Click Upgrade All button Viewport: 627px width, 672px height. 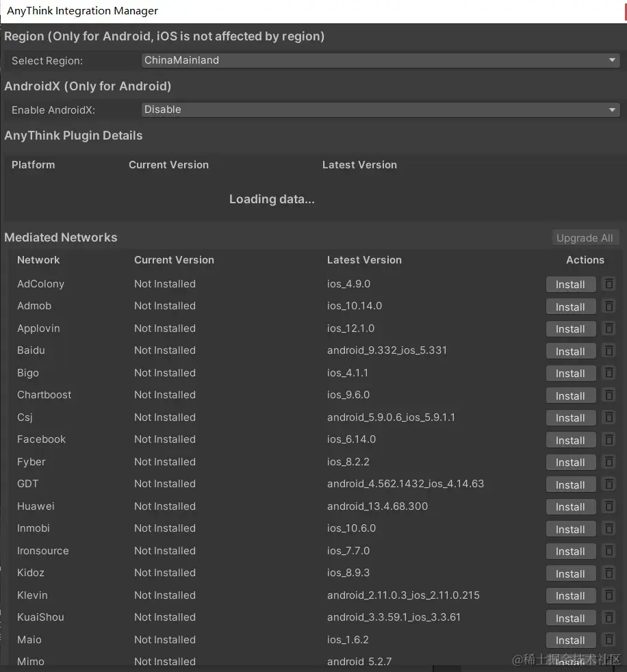[585, 238]
